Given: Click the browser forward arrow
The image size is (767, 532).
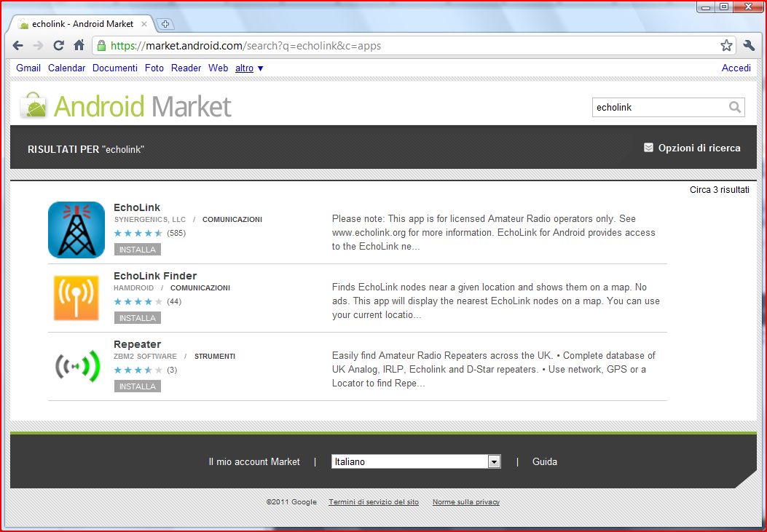Looking at the screenshot, I should pyautogui.click(x=38, y=46).
